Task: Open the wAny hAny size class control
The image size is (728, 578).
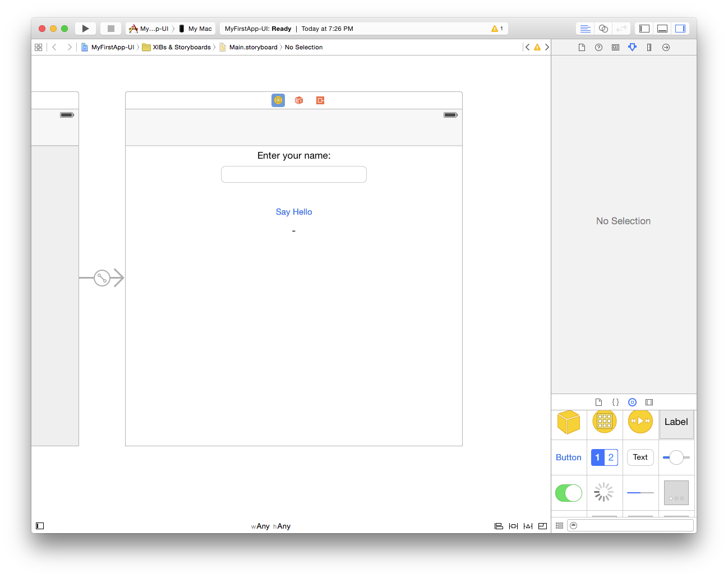Action: tap(271, 526)
